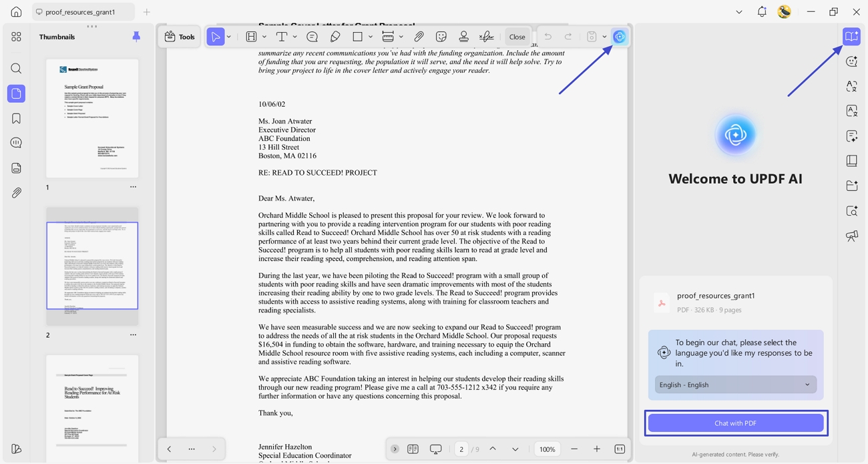The image size is (868, 464).
Task: Open more options for page 1 thumbnail
Action: coord(133,187)
